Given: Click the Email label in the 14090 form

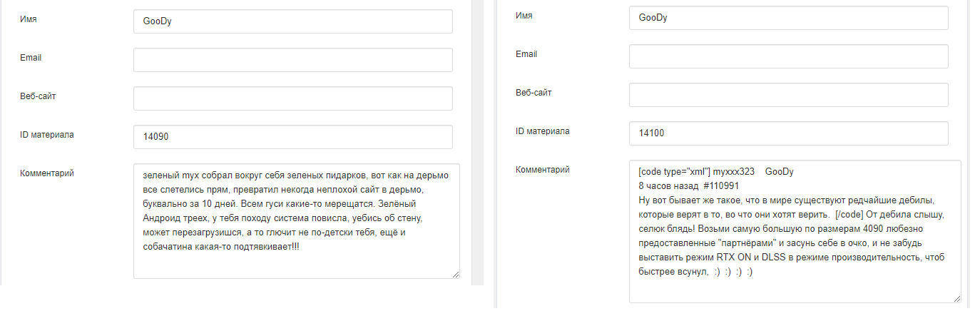Looking at the screenshot, I should click(x=31, y=57).
